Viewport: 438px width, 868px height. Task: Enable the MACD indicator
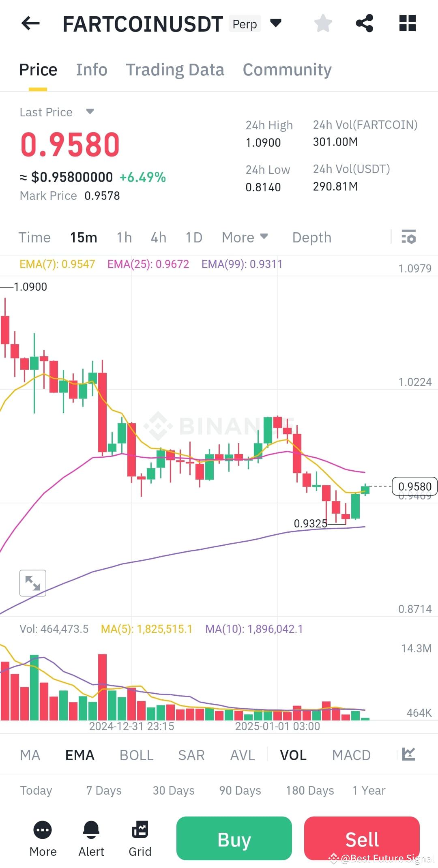[x=351, y=754]
